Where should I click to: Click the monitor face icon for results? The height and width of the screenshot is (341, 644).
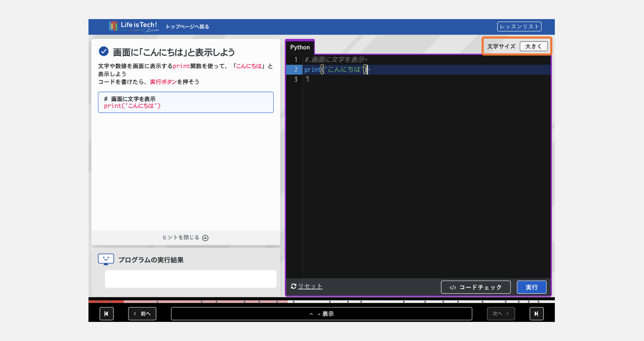(x=106, y=260)
